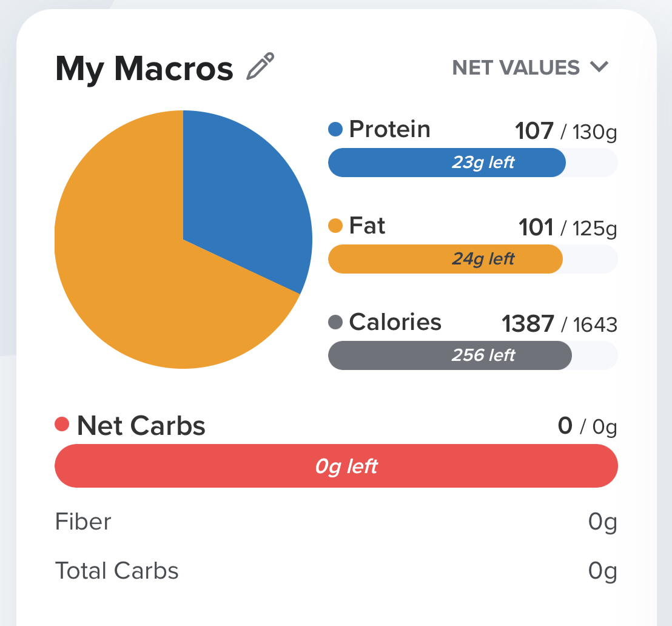Click the red Net Carbs legend dot
Image resolution: width=672 pixels, height=626 pixels.
pyautogui.click(x=62, y=425)
